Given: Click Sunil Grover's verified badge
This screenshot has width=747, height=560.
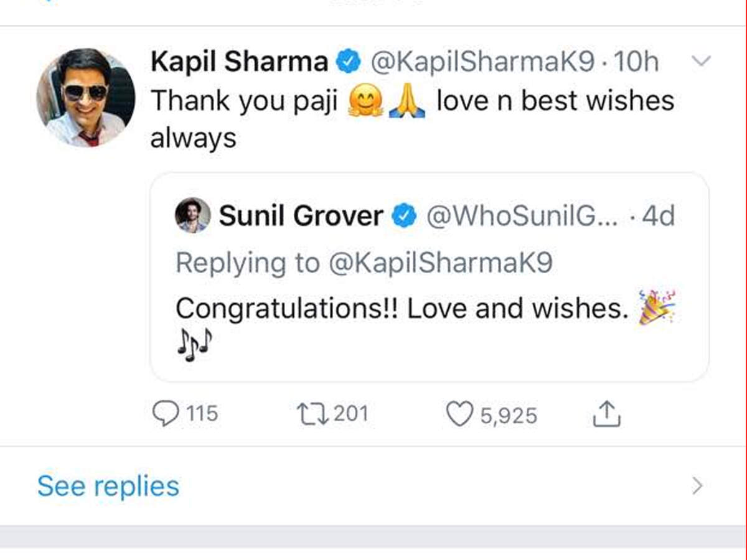Looking at the screenshot, I should [x=405, y=216].
